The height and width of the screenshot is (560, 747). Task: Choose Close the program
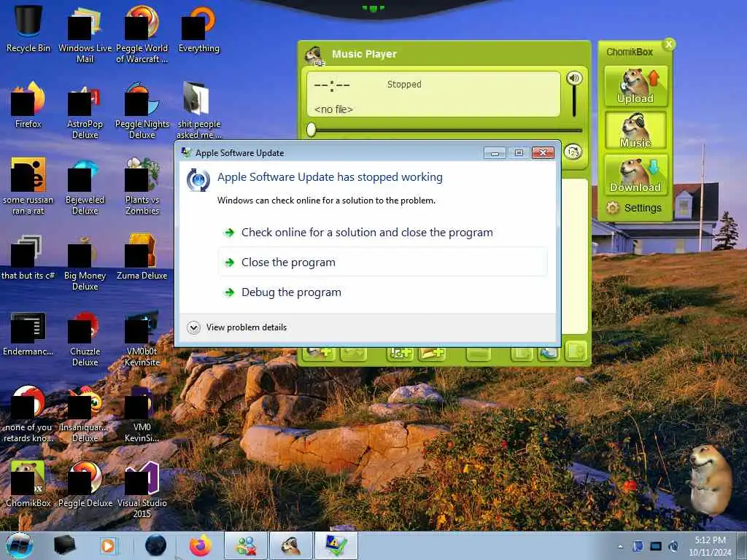[382, 262]
